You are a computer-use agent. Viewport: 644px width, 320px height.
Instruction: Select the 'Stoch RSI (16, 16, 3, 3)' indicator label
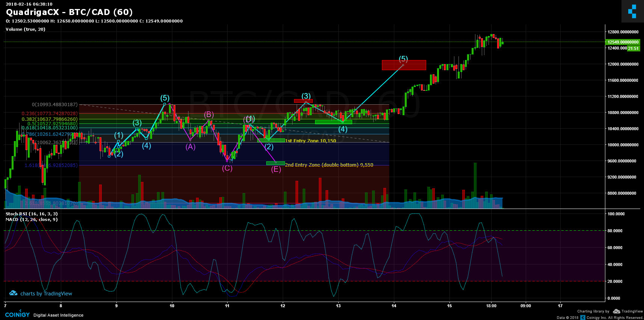(x=32, y=214)
